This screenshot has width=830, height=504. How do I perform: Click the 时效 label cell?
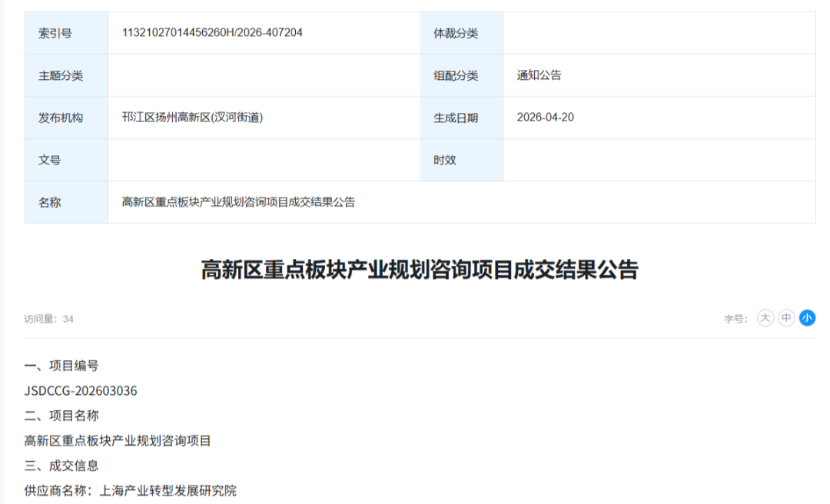(x=462, y=160)
